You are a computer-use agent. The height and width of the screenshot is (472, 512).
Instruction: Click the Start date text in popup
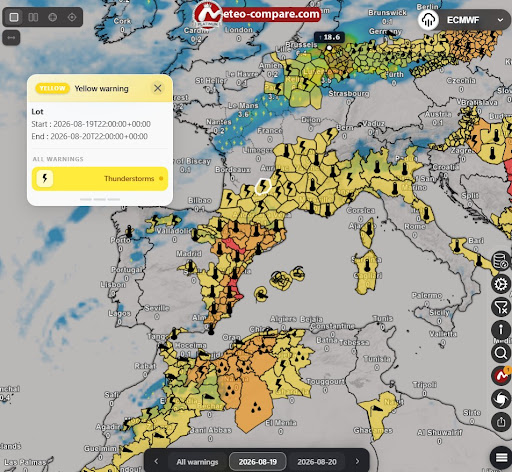click(91, 124)
